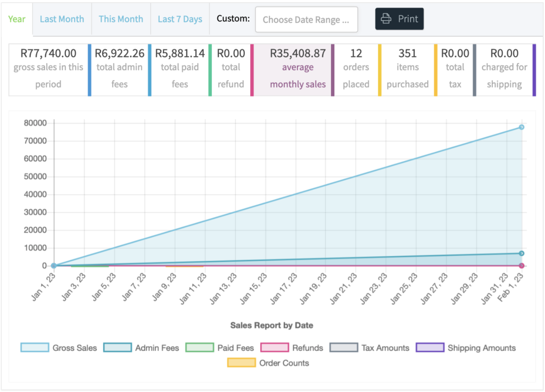
Task: Toggle Tax Amounts legend box
Action: [344, 347]
